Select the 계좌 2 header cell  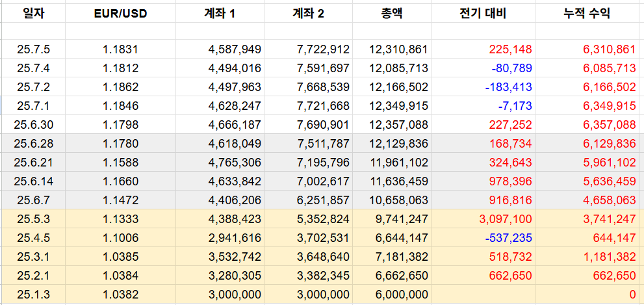(308, 14)
